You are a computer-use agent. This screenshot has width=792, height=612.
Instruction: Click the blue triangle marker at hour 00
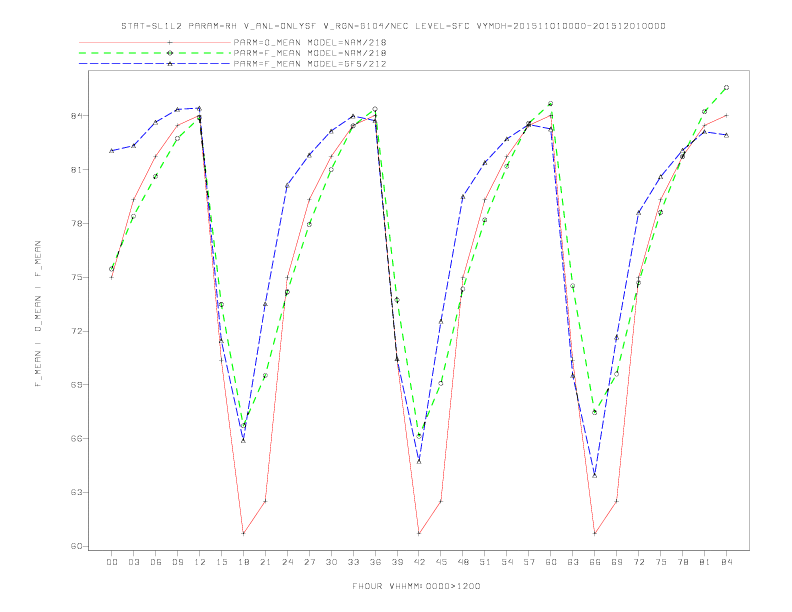click(112, 150)
